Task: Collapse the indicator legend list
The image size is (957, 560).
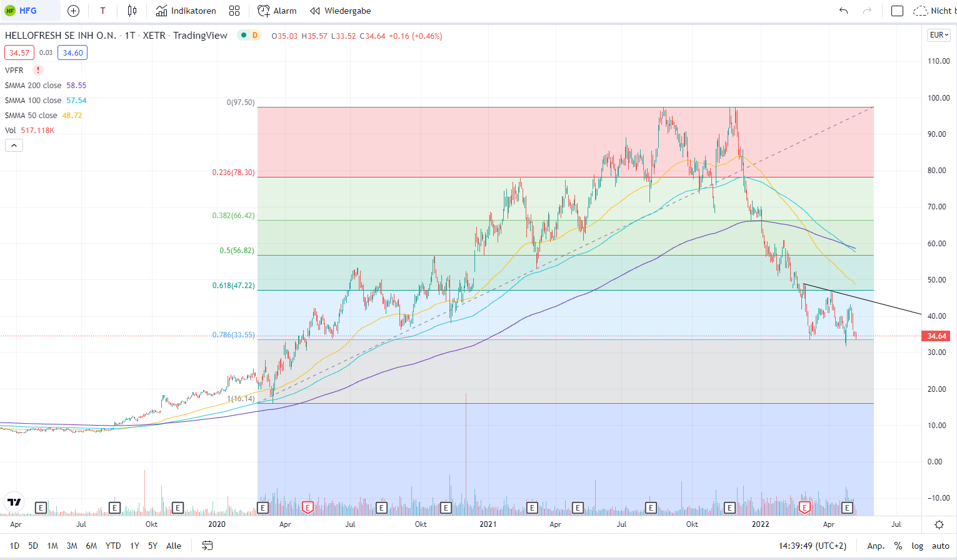Action: tap(14, 146)
